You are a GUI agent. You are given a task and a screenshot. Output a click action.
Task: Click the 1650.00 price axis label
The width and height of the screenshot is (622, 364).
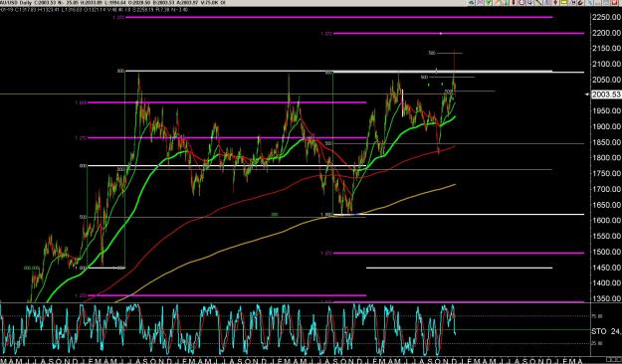coord(606,205)
